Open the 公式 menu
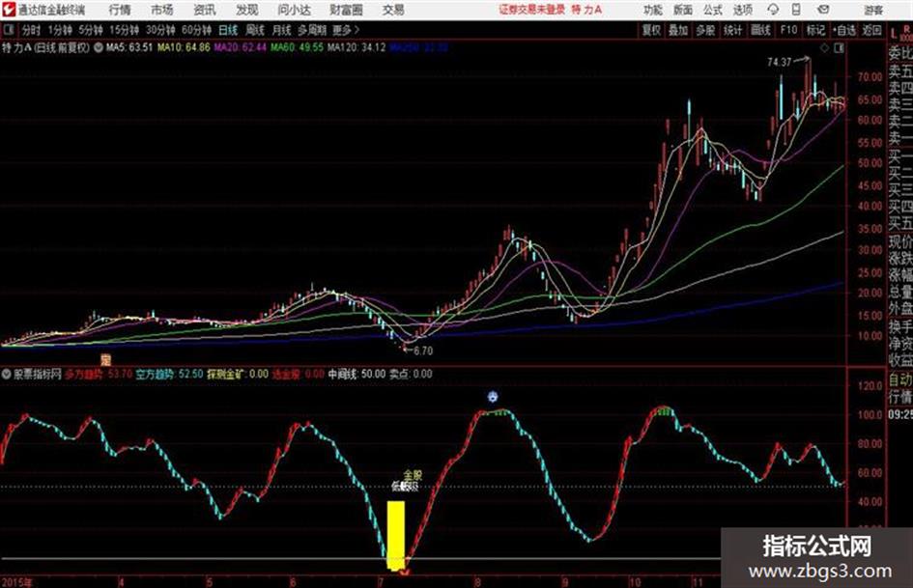The width and height of the screenshot is (913, 588). tap(713, 10)
